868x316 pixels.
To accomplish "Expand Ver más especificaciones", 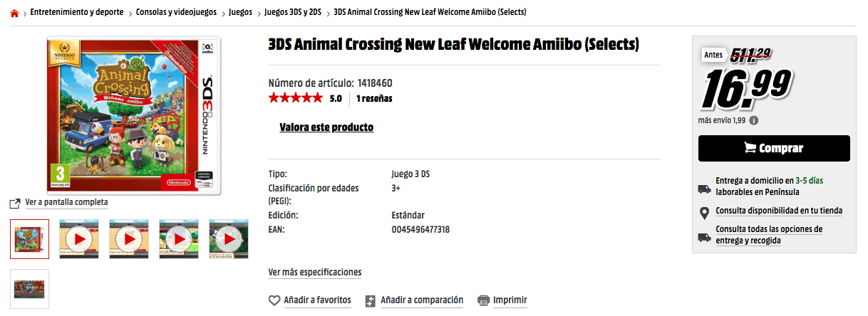I will click(315, 273).
